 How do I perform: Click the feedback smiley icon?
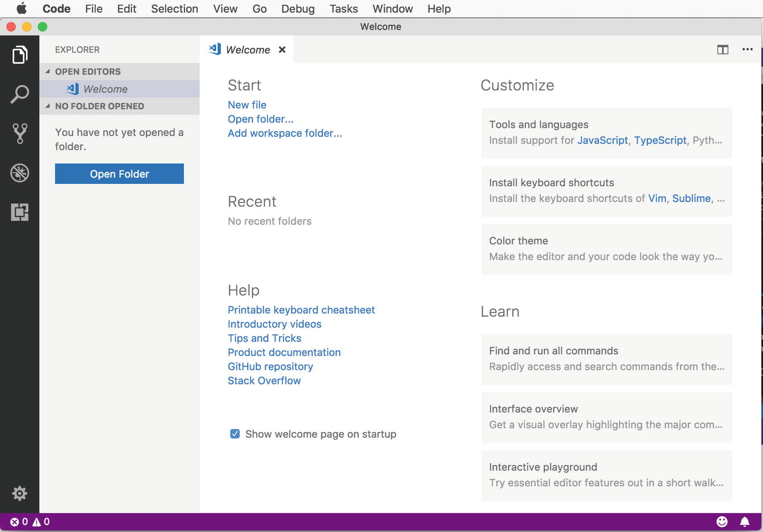pos(722,521)
